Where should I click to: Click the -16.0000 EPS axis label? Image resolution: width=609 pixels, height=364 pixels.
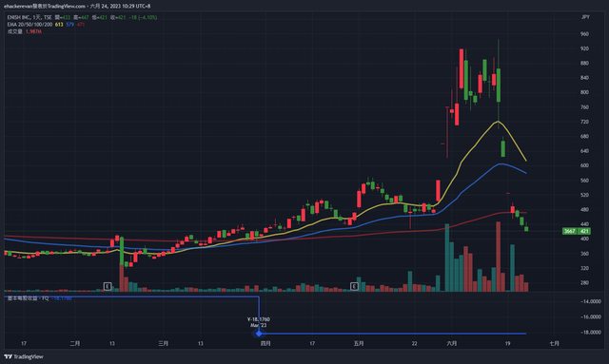(591, 317)
